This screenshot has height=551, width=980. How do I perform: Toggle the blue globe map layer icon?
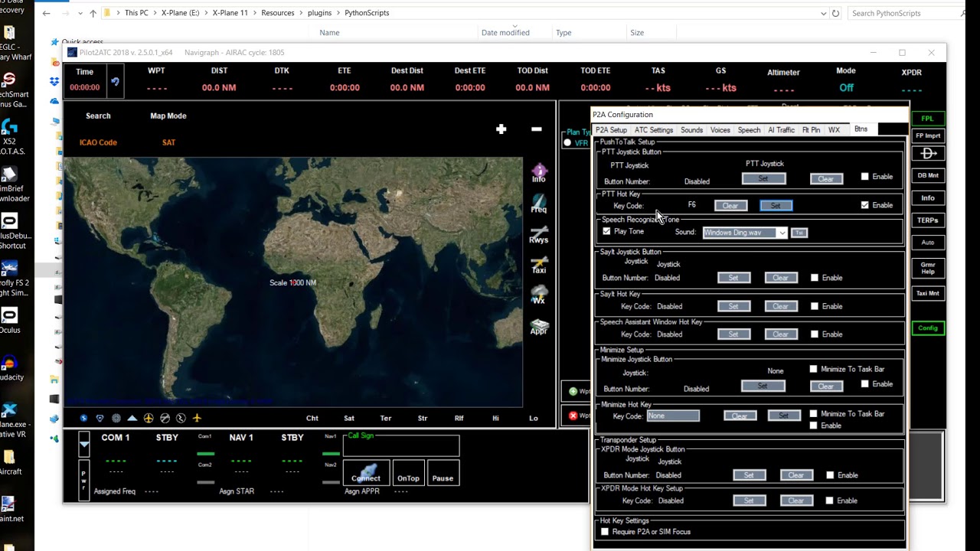point(84,418)
